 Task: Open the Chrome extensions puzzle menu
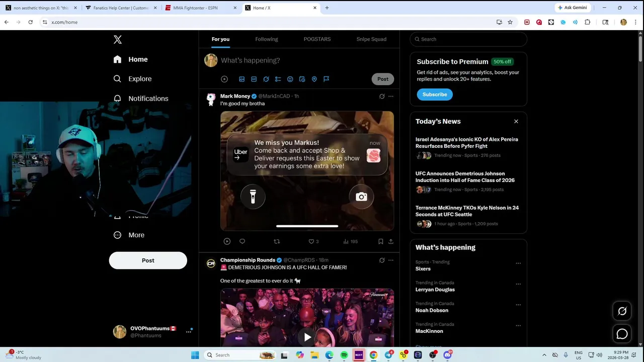pyautogui.click(x=587, y=22)
